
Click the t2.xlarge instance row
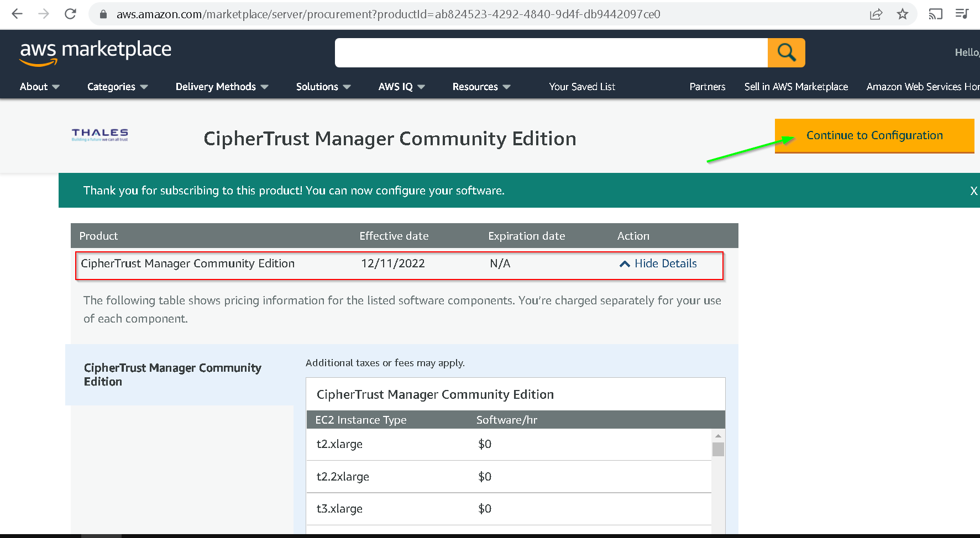click(x=509, y=444)
